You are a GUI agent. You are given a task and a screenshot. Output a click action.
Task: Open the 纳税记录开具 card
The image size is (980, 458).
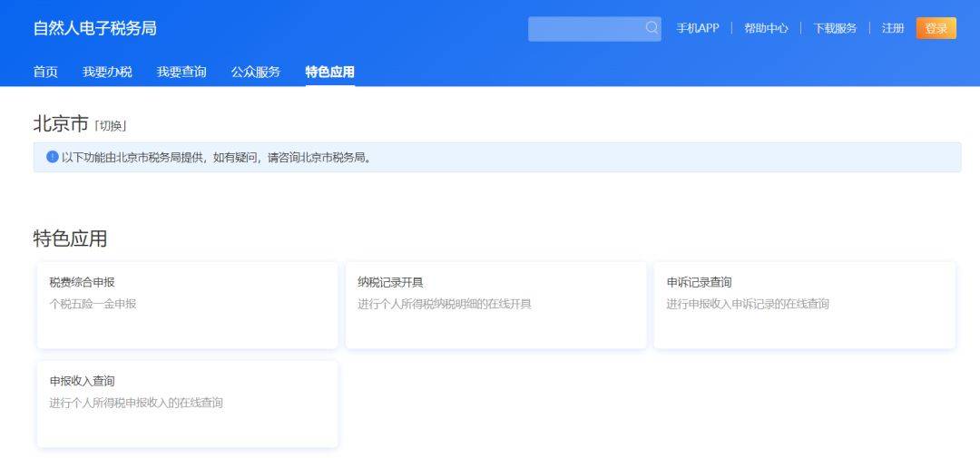pos(495,305)
